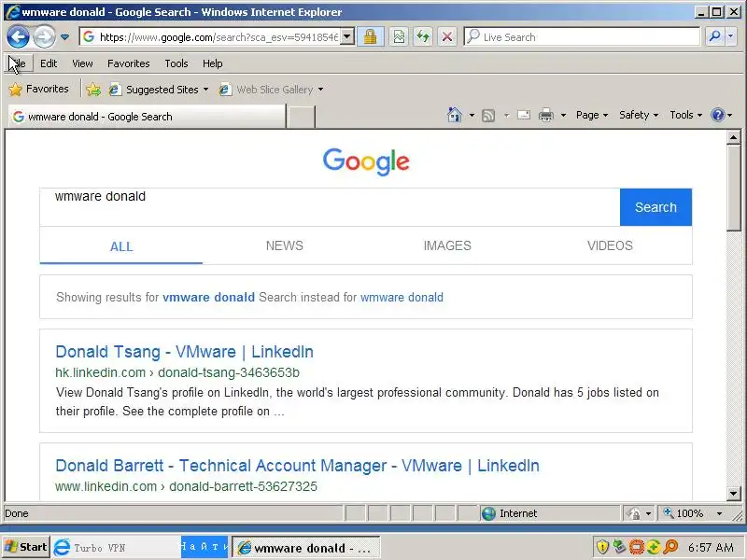Click the Google search box with wmware donald
Viewport: 747px width, 560px height.
[x=330, y=207]
